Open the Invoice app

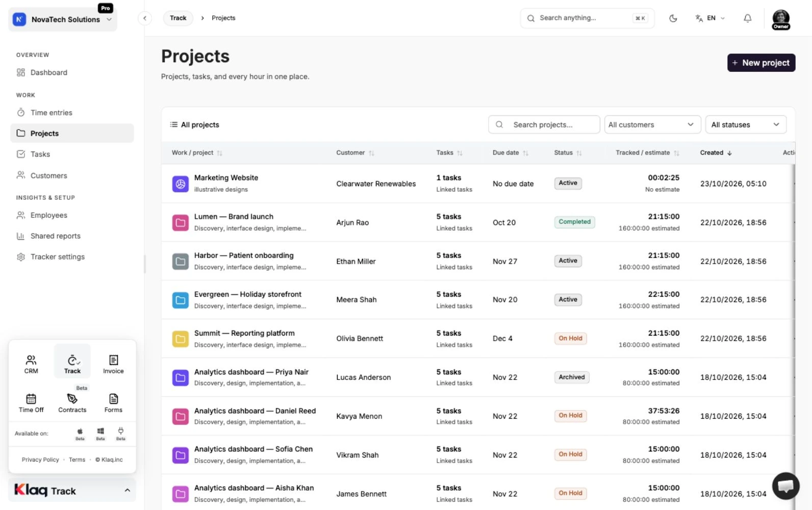[x=113, y=364]
